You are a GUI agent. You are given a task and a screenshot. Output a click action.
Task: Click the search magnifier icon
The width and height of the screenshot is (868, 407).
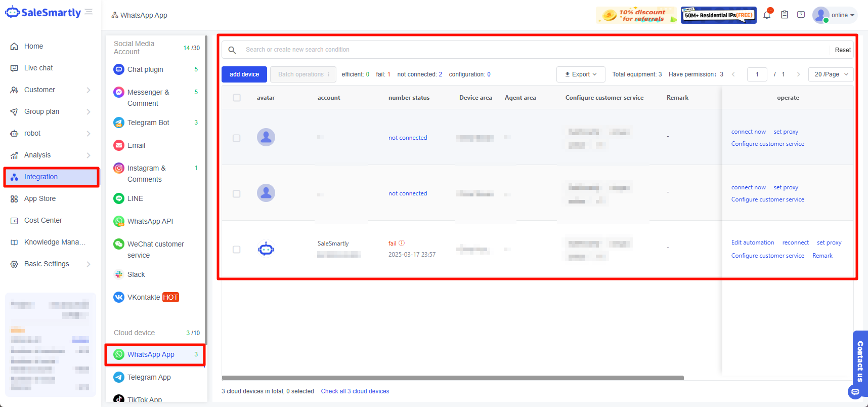(232, 50)
